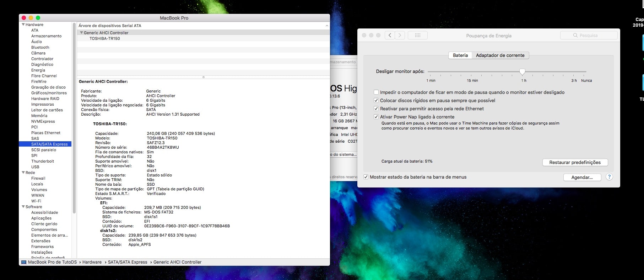Collapse the Hardware section in sidebar
644x280 pixels.
23,25
